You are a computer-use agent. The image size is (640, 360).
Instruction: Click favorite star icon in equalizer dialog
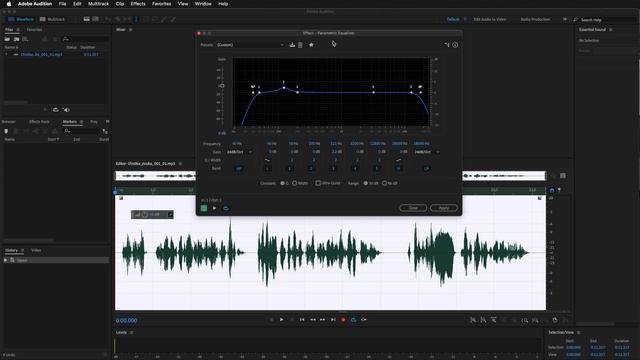311,45
